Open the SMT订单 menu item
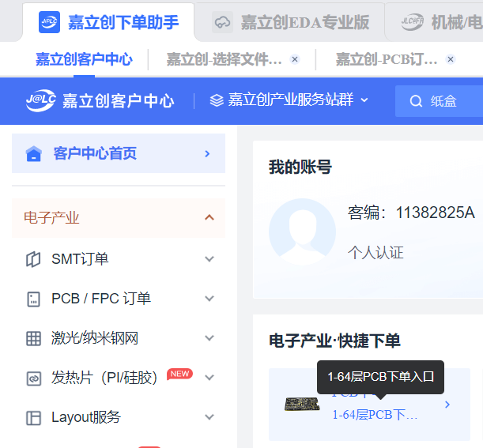Screen dimensions: 483x448 point(119,259)
